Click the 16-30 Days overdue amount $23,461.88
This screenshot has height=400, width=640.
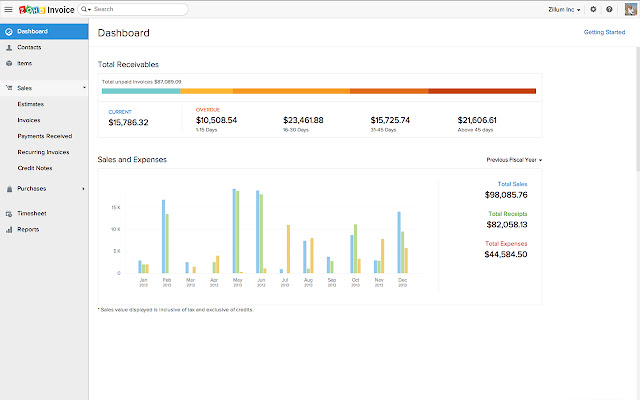[303, 120]
